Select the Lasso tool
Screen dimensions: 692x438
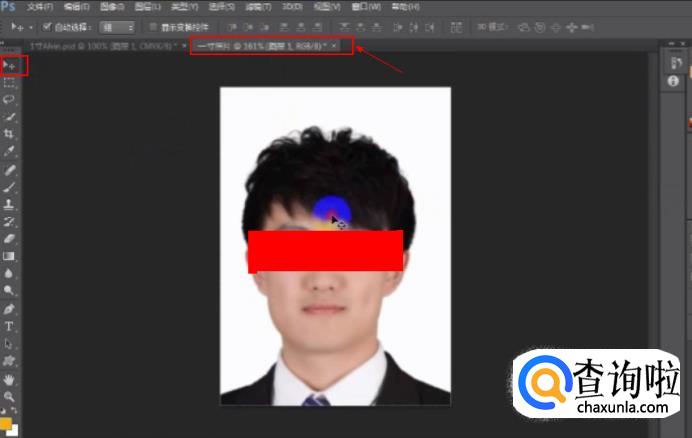[x=10, y=100]
